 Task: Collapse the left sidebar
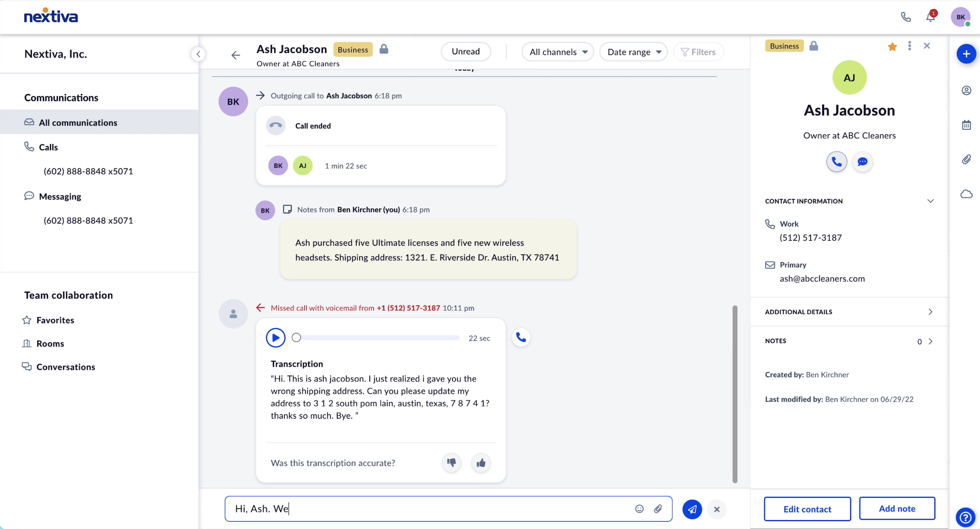coord(198,54)
